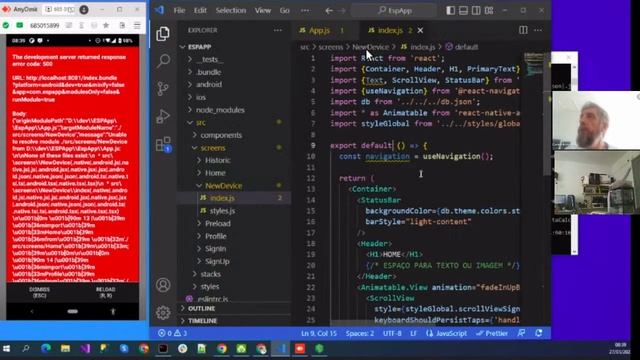Open the Explorer view in activity bar
This screenshot has width=640, height=360.
tap(163, 34)
